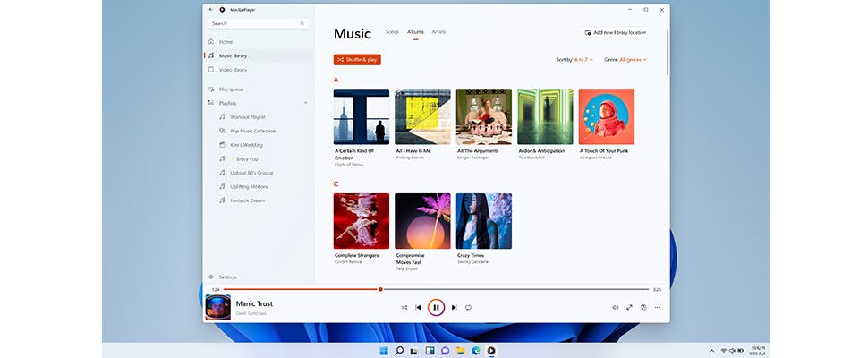Click Media Player taskbar icon
Image resolution: width=868 pixels, height=358 pixels.
491,351
